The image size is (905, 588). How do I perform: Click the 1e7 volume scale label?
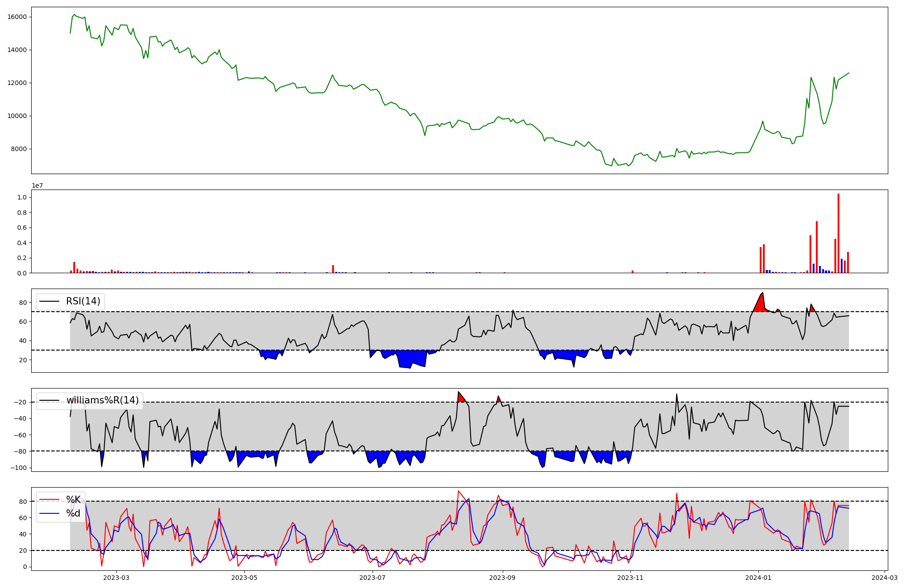(x=37, y=185)
